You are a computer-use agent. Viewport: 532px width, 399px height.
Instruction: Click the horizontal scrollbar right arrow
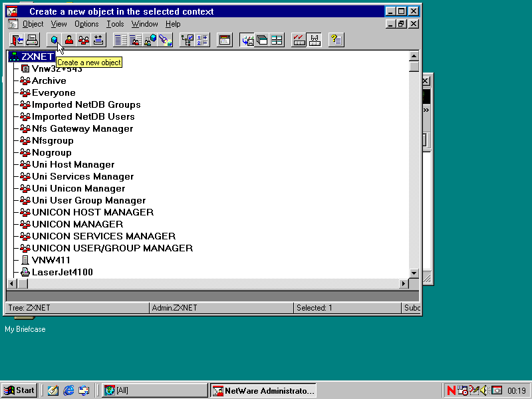404,283
